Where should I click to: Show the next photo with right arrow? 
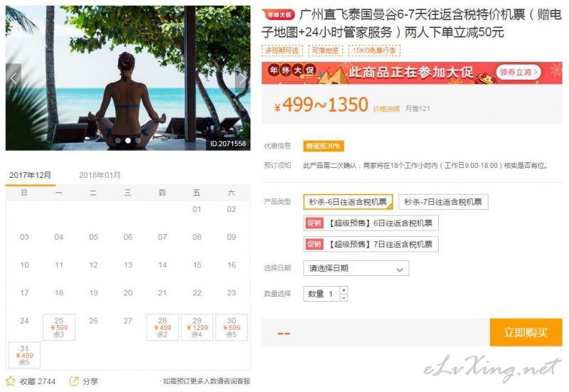242,78
